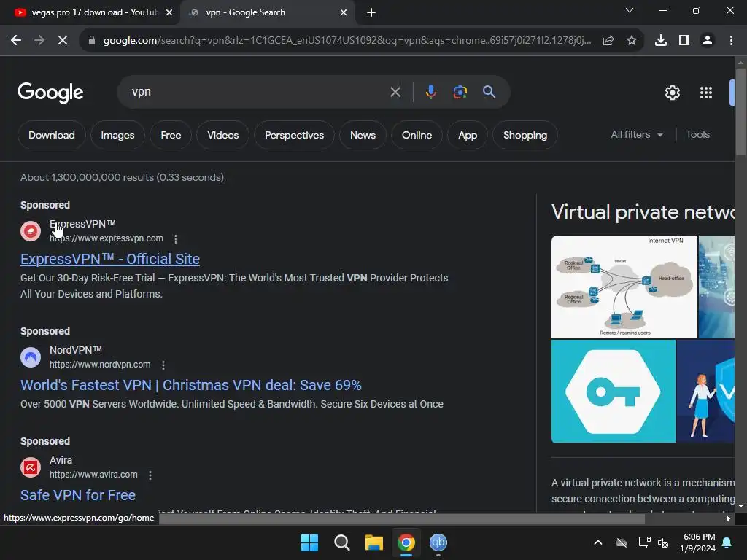
Task: Search by image with Google Lens icon
Action: [x=460, y=91]
